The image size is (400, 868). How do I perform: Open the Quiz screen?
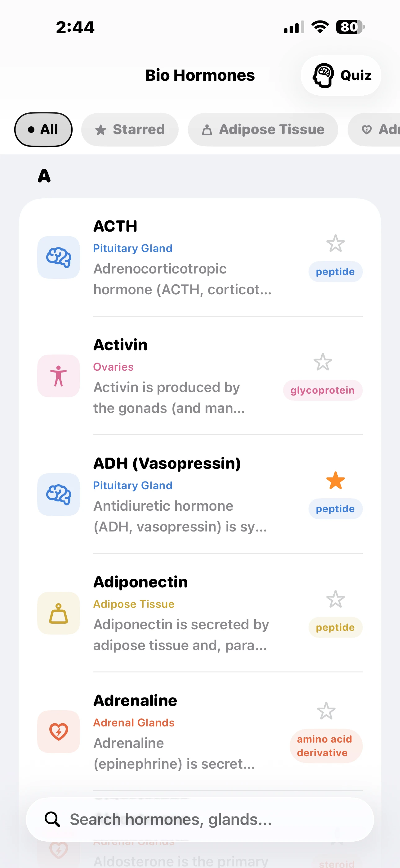click(x=341, y=75)
